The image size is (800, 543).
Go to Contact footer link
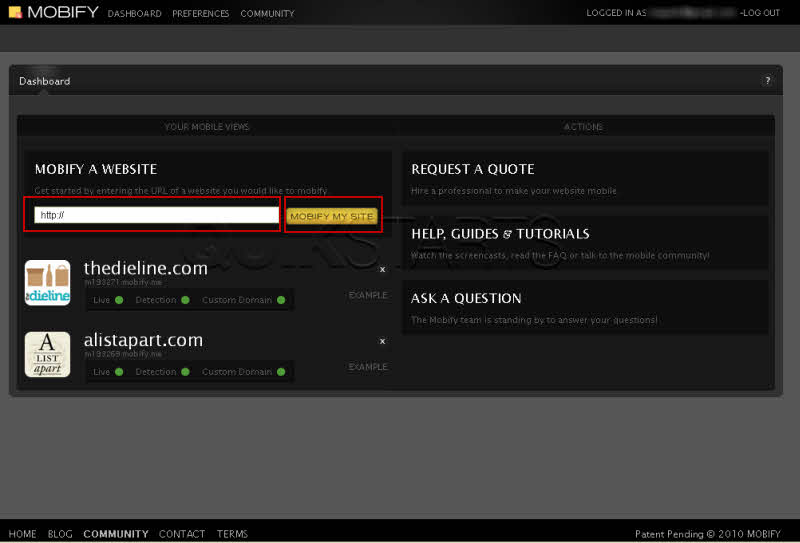coord(182,534)
